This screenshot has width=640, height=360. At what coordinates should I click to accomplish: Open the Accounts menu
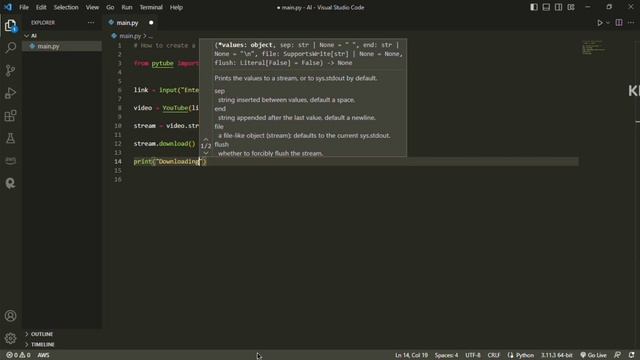pos(11,316)
